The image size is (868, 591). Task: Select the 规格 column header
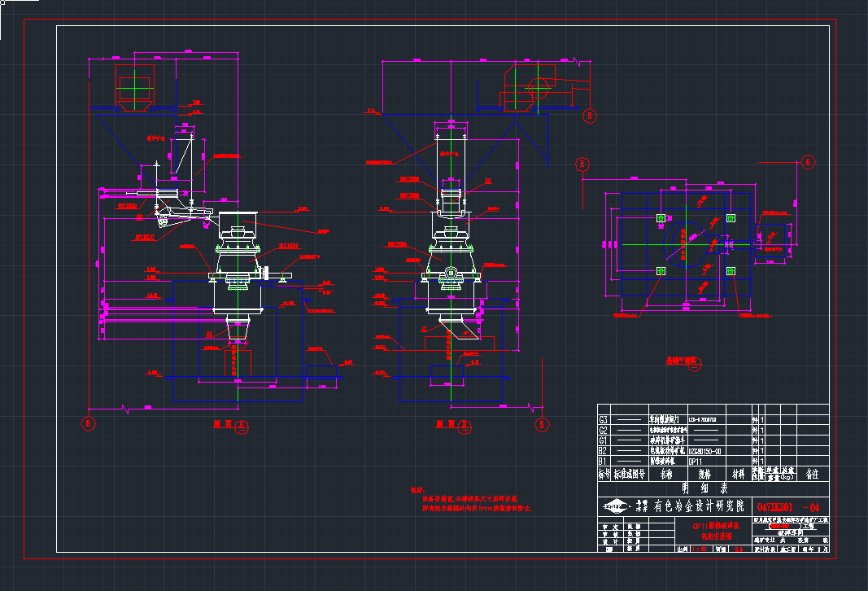704,475
